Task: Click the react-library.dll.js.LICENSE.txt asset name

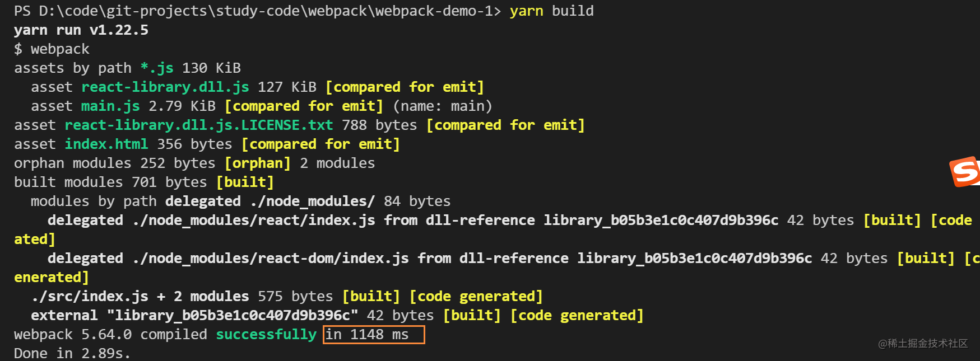Action: point(199,125)
